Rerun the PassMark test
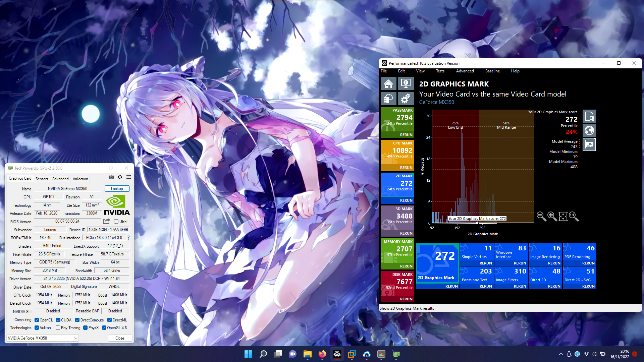 pos(406,135)
